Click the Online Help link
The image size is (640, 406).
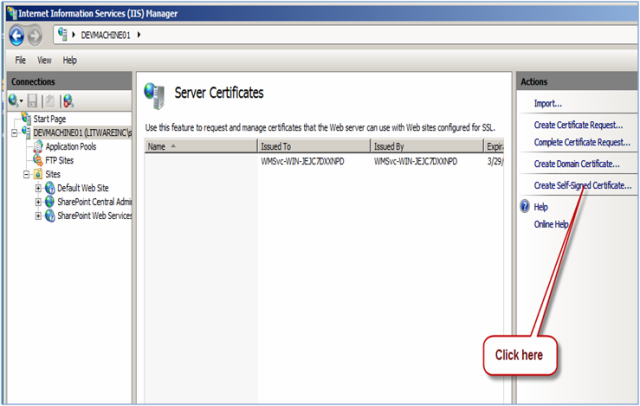551,224
